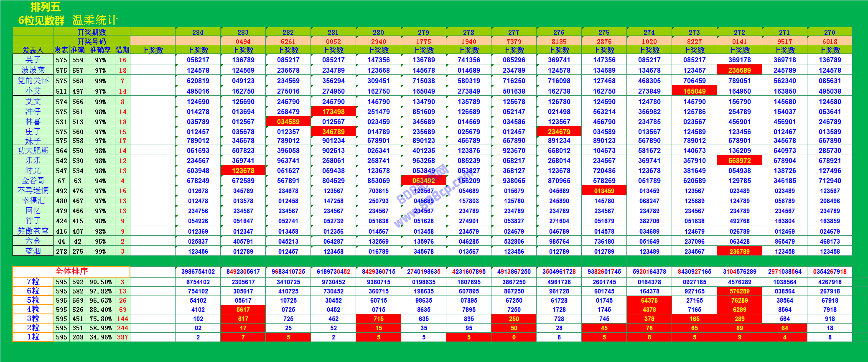The image size is (868, 362).
Task: Select the period 284 header cell
Action: pos(198,32)
